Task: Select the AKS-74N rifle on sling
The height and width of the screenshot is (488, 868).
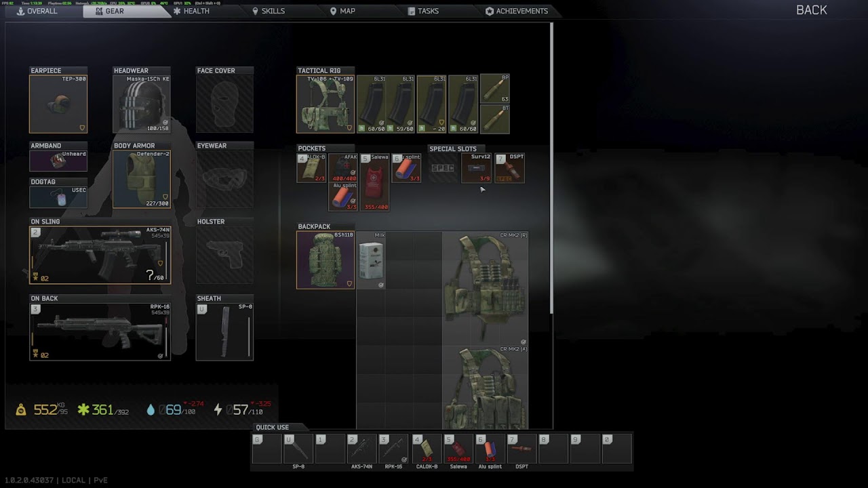Action: (100, 255)
